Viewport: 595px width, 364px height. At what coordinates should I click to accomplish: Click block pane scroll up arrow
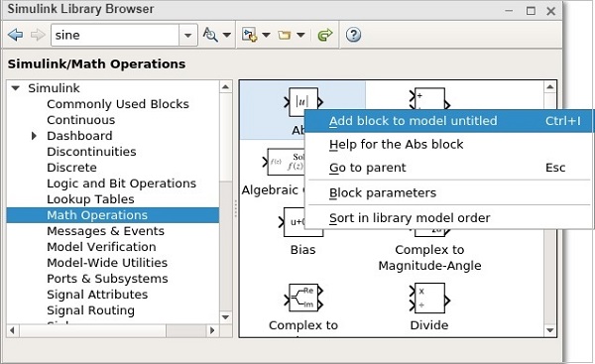click(x=550, y=87)
